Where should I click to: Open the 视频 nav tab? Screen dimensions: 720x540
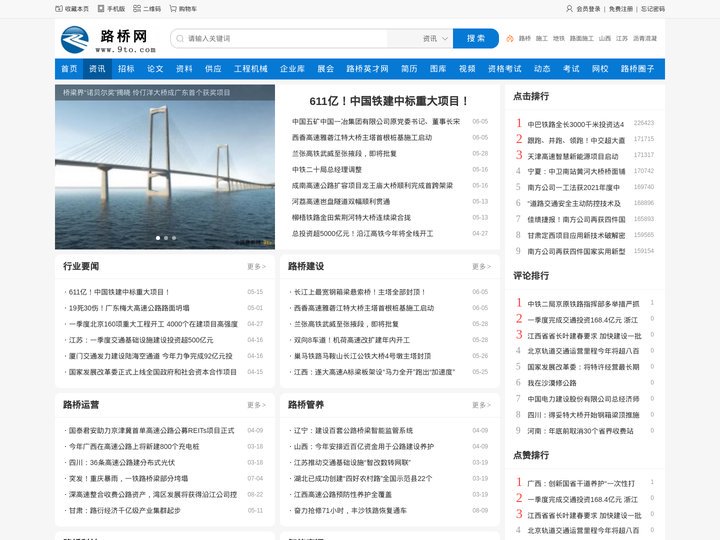467,69
